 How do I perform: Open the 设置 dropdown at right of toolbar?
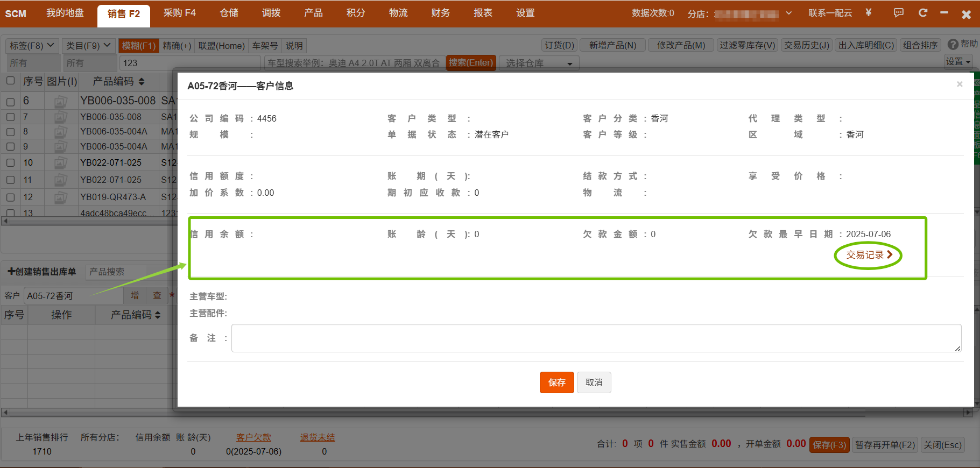(x=958, y=62)
